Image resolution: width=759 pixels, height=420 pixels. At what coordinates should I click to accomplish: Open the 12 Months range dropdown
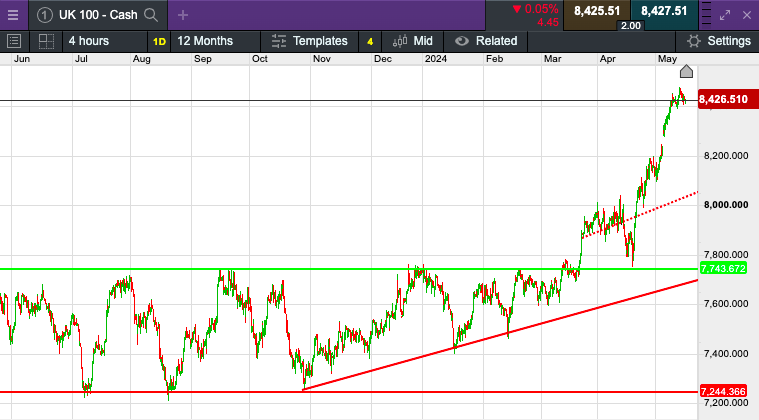point(215,41)
